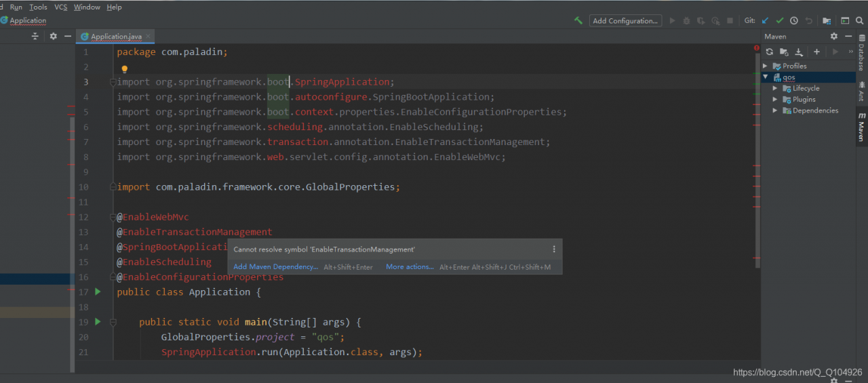Click the Git Update Project arrow
This screenshot has height=383, width=868.
(x=766, y=21)
